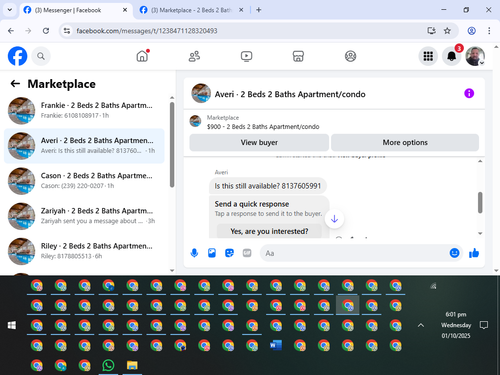Open File Explorer from the taskbar
Viewport: 500px width, 375px height.
tap(132, 365)
